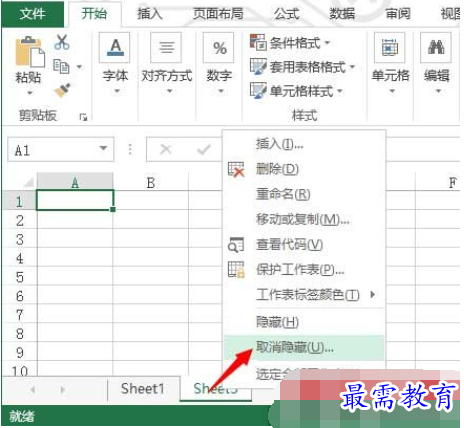Image resolution: width=464 pixels, height=428 pixels.
Task: Expand the 数字 group dropdown arrow
Action: [x=221, y=91]
